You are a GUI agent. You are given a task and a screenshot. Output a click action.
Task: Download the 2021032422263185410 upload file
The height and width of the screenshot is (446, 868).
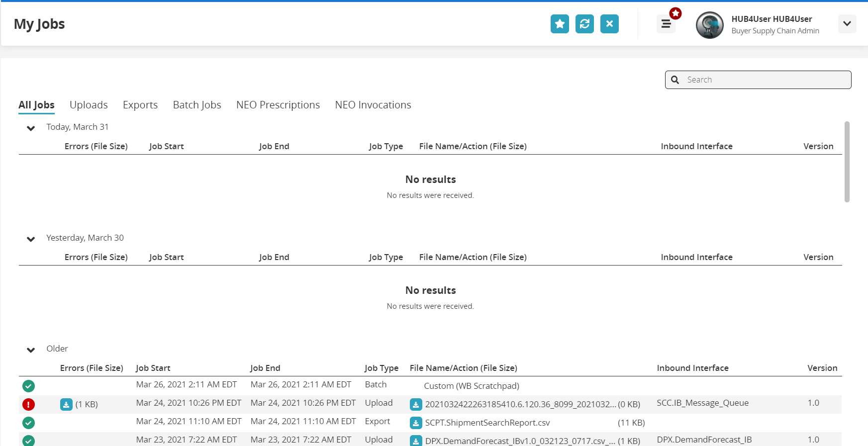click(x=416, y=404)
